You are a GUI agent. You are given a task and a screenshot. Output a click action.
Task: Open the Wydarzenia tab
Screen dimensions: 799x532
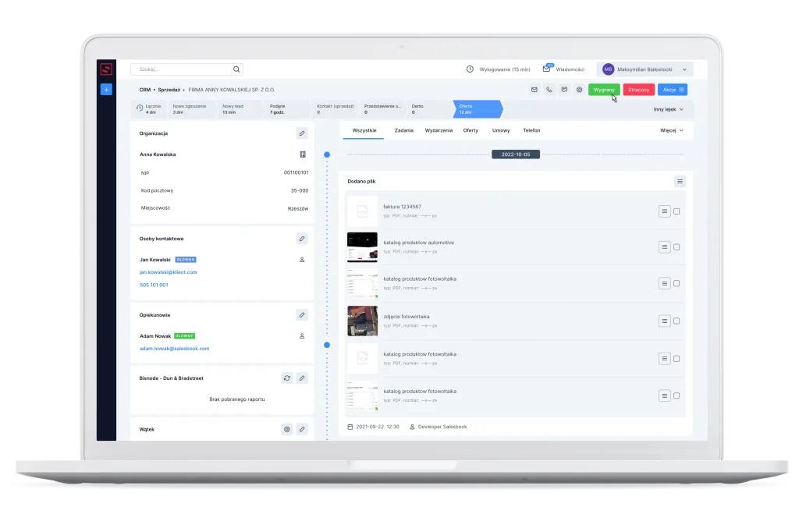(439, 130)
